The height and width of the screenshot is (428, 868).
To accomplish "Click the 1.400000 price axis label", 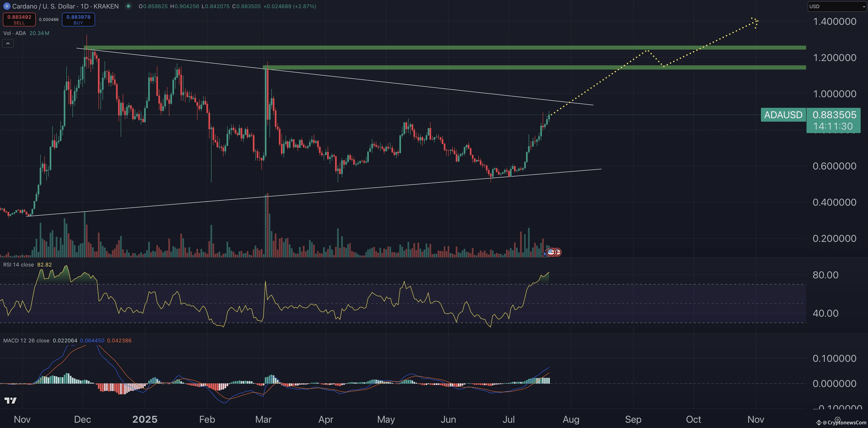I will pyautogui.click(x=834, y=22).
